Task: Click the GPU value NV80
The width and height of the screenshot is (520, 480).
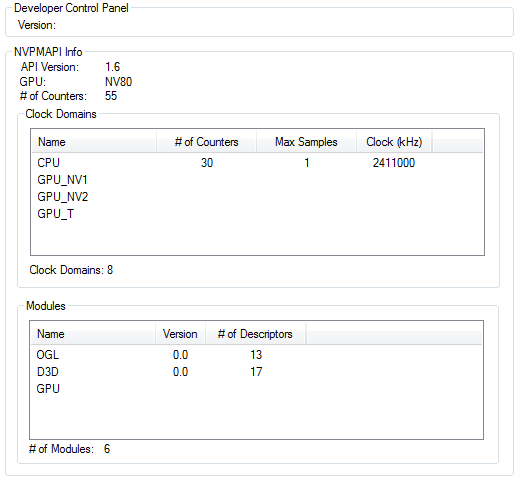Action: click(119, 82)
